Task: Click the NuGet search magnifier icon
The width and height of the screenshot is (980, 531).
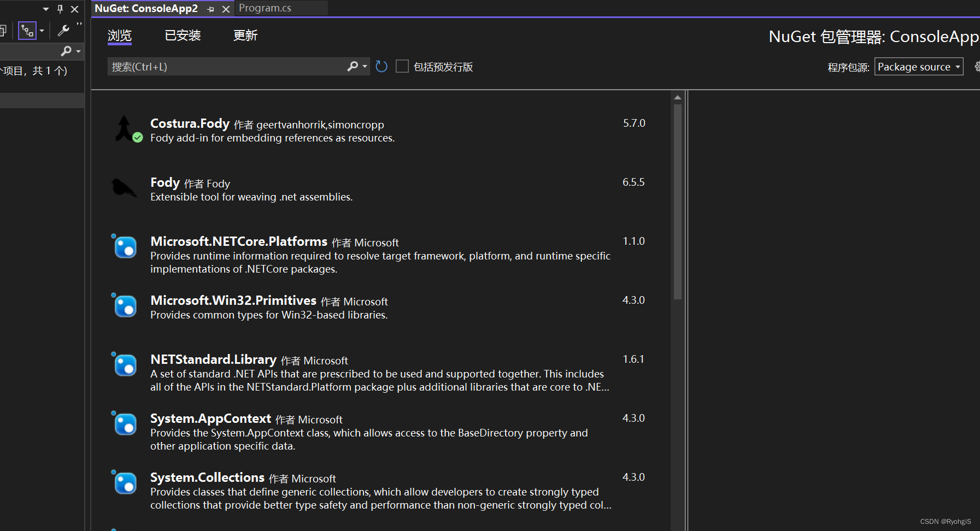Action: (353, 66)
